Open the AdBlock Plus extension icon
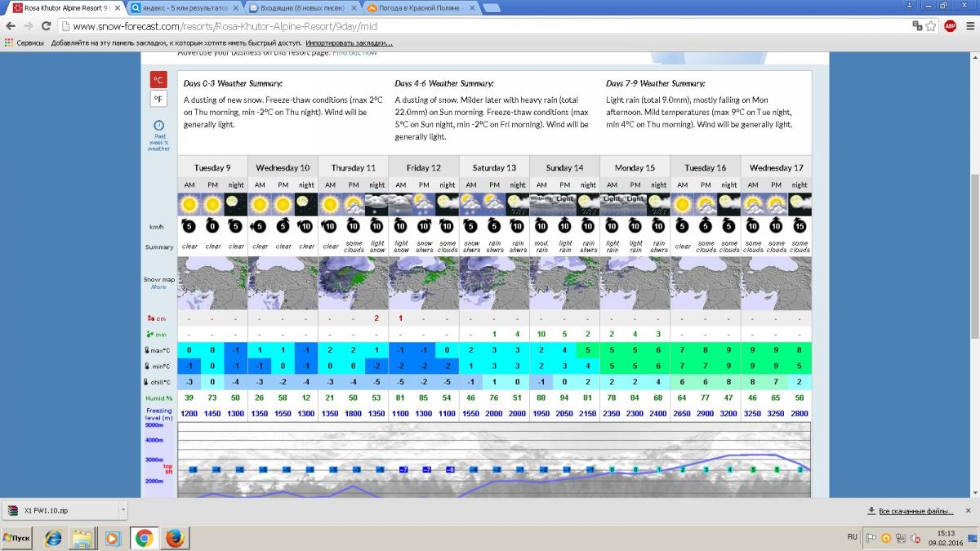Image resolution: width=980 pixels, height=551 pixels. 950,26
